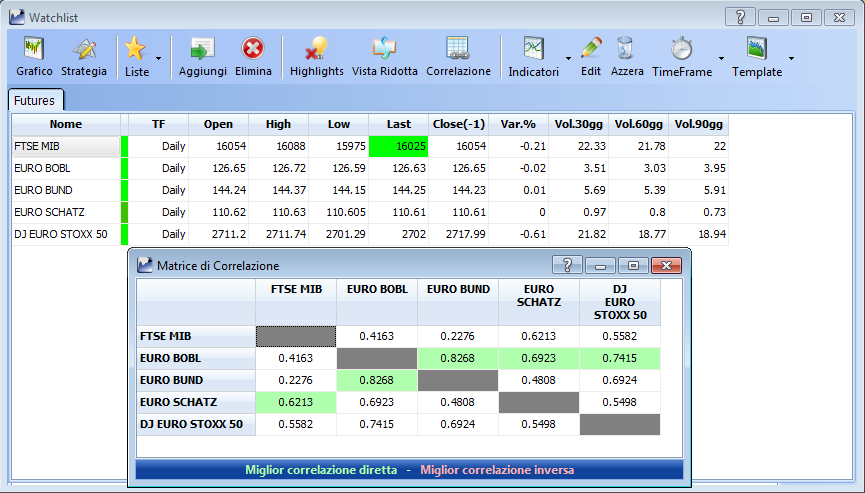This screenshot has width=865, height=493.
Task: Sort by the Var.% column header
Action: point(519,124)
